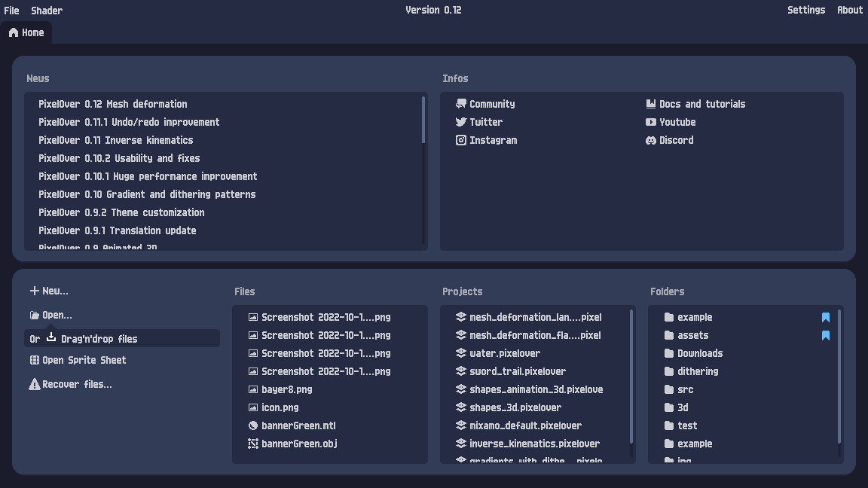Open the File menu
This screenshot has height=488, width=868.
coord(11,11)
